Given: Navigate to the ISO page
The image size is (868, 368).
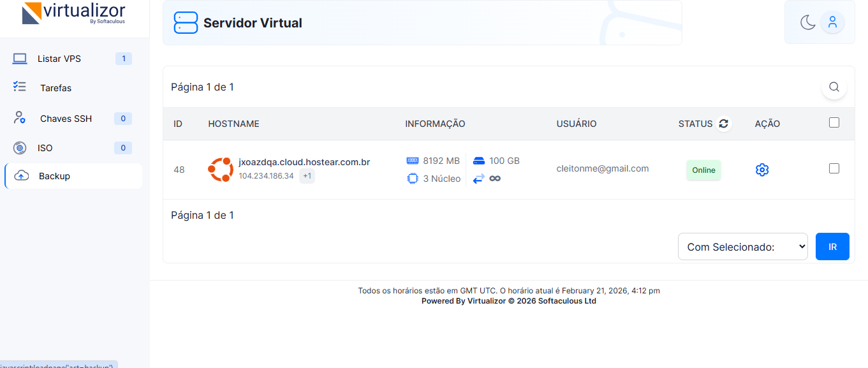Looking at the screenshot, I should (45, 148).
